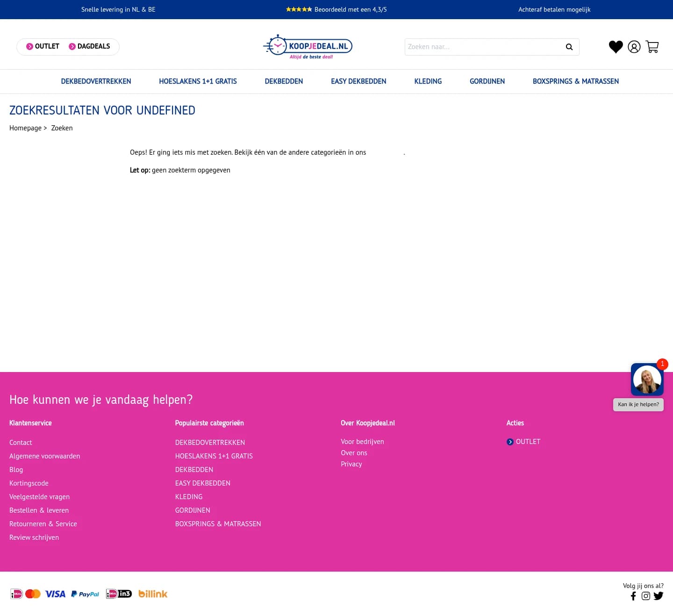The width and height of the screenshot is (673, 616).
Task: Click the arrow chevron next to DAGDEALS
Action: tap(72, 46)
